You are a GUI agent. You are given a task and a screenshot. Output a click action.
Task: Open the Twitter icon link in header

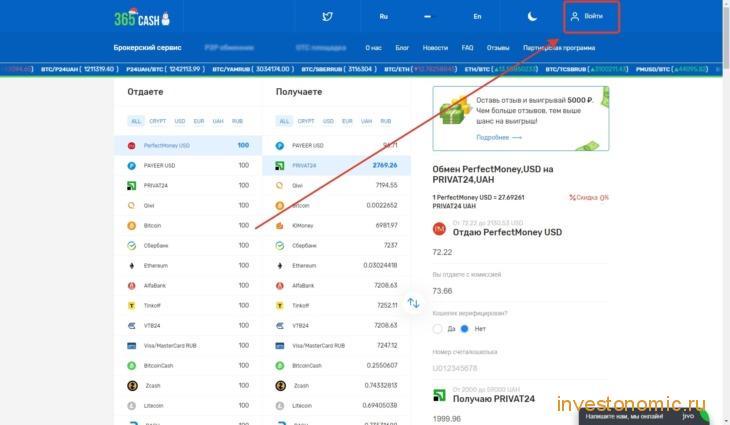pos(327,16)
